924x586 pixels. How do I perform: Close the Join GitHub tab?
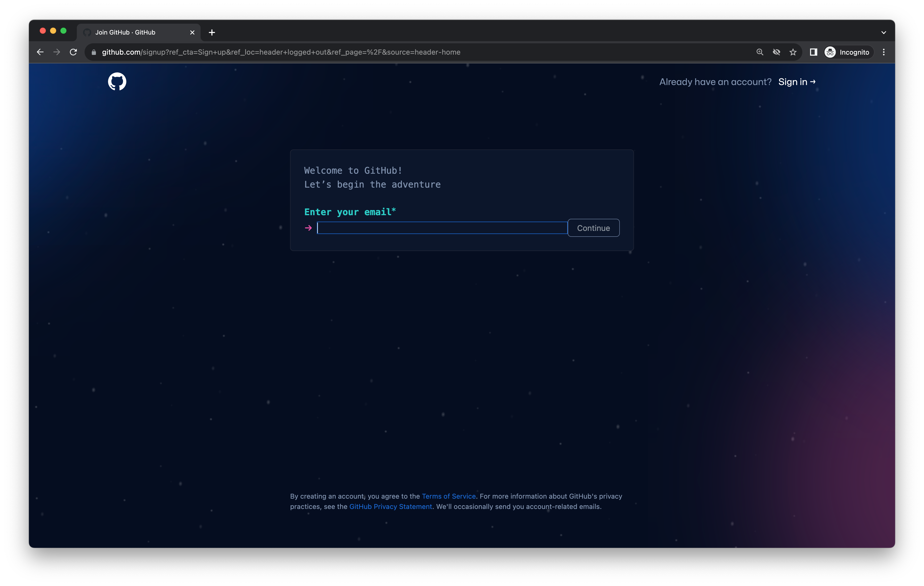pos(192,32)
